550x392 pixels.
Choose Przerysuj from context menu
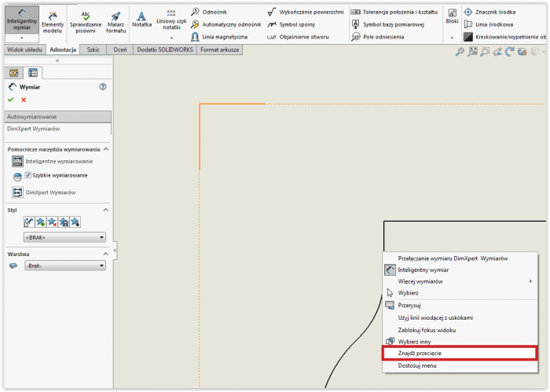point(460,306)
